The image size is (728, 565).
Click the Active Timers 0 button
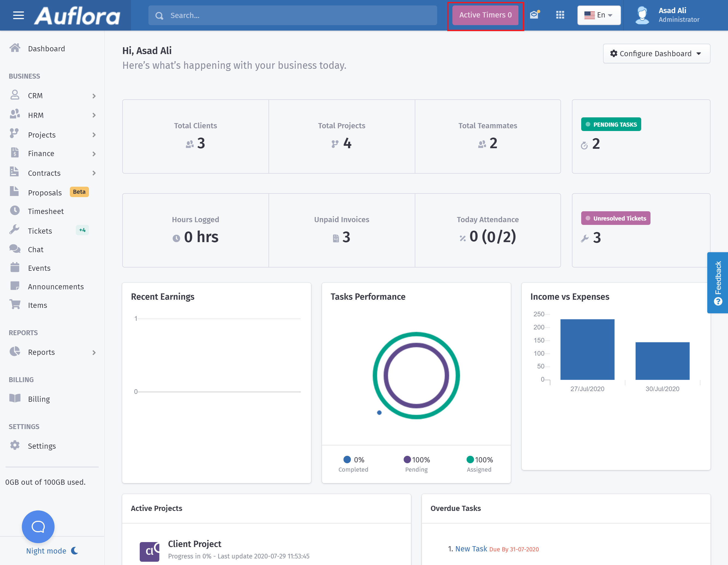coord(485,15)
